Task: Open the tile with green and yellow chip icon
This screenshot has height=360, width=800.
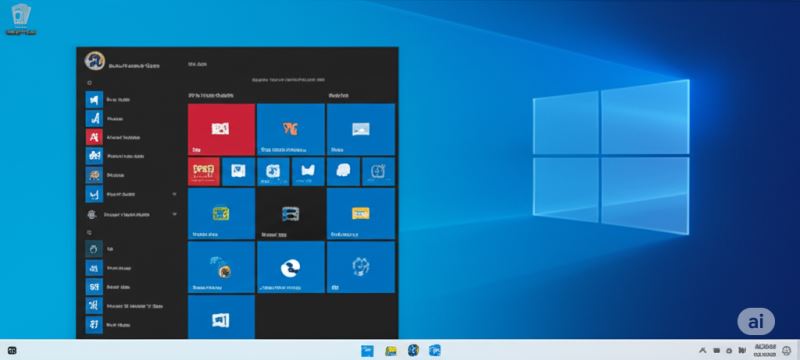Action: click(221, 214)
